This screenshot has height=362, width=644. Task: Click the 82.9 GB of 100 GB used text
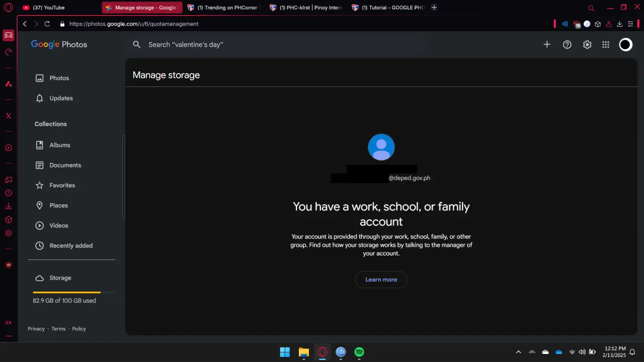coord(64,301)
